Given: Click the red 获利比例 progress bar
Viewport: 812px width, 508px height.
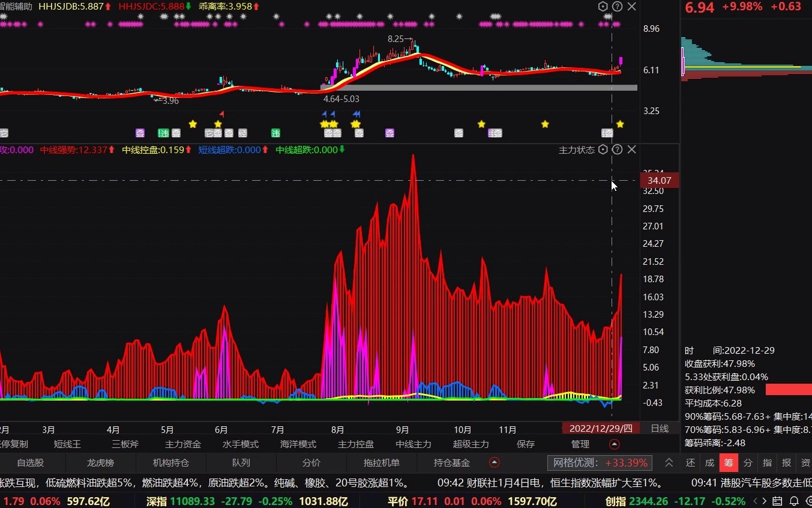Looking at the screenshot, I should tap(789, 390).
